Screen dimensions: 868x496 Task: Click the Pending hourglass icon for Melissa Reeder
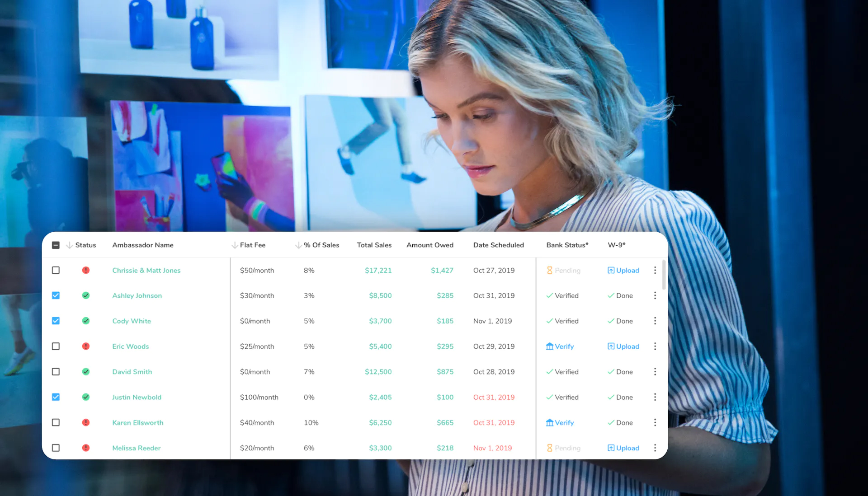[549, 448]
